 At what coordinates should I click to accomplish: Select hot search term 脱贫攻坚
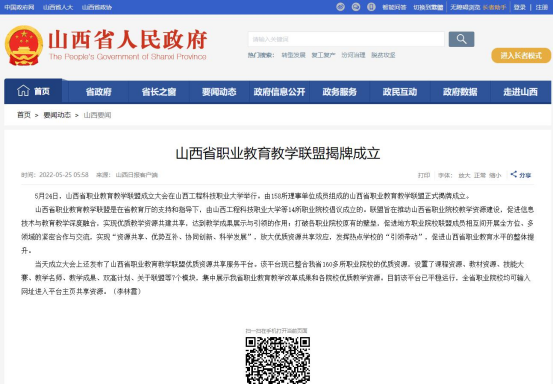click(383, 55)
